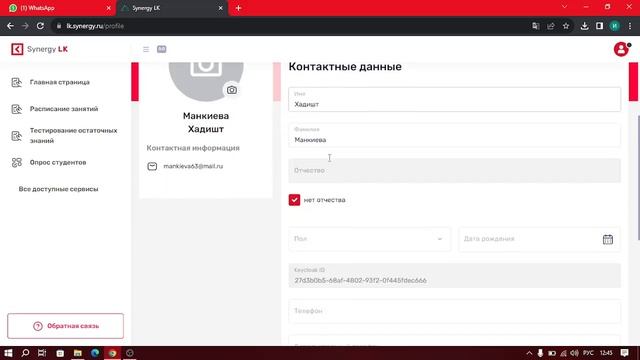
Task: Open the user account avatar icon
Action: point(621,49)
